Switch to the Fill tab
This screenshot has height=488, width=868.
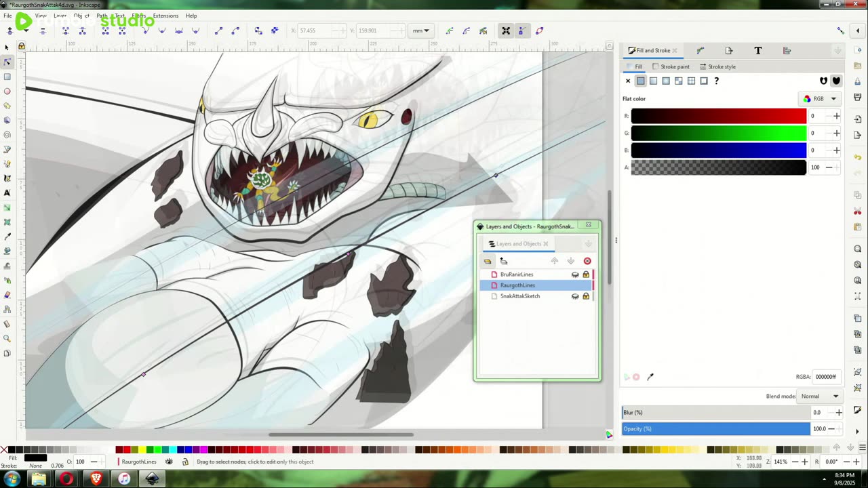coord(635,66)
